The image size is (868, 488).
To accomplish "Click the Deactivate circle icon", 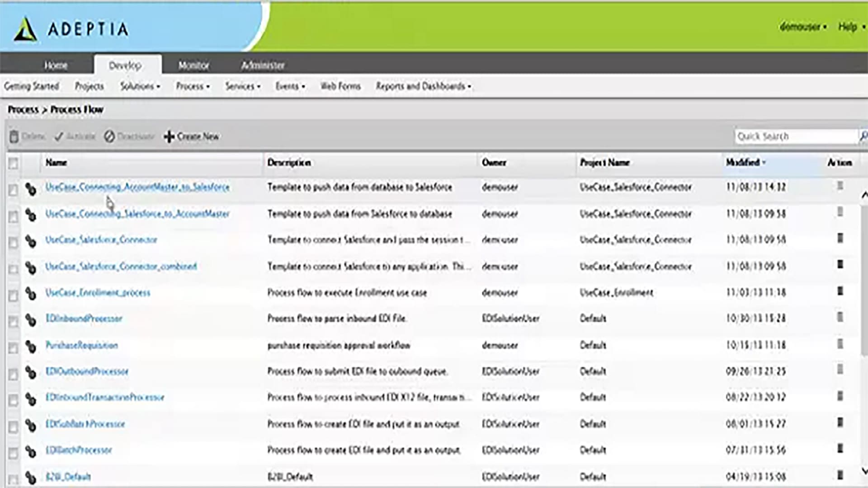I will tap(109, 136).
